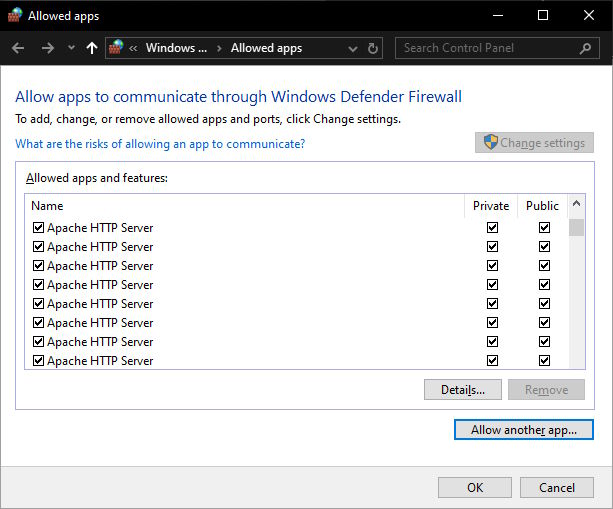Open the address bar history dropdown
This screenshot has width=613, height=509.
click(x=353, y=48)
